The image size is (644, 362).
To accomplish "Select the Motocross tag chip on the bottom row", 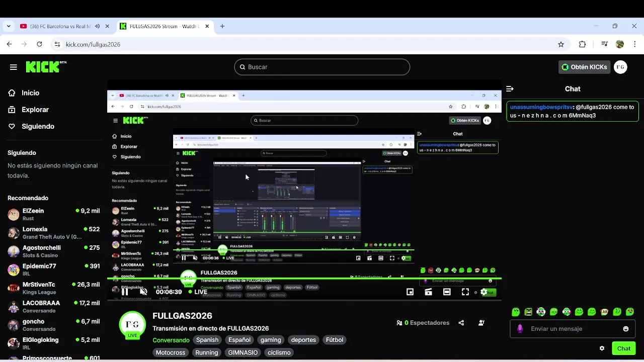I will (171, 352).
